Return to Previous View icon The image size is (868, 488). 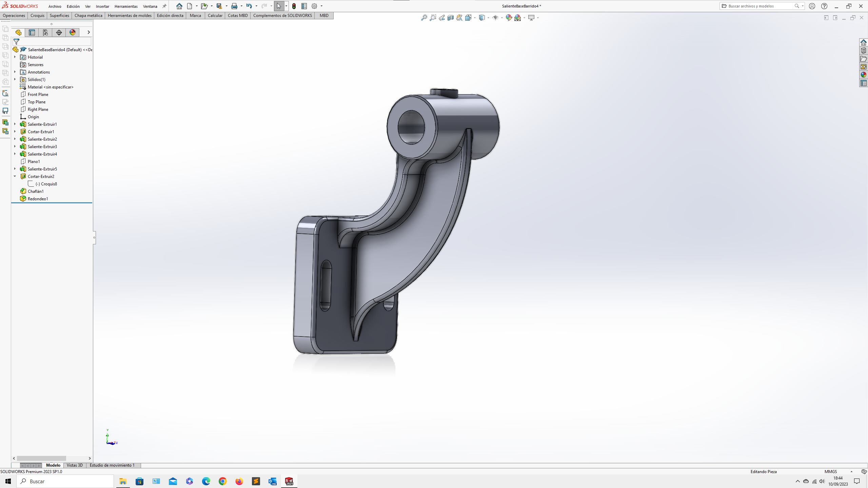[x=442, y=18]
